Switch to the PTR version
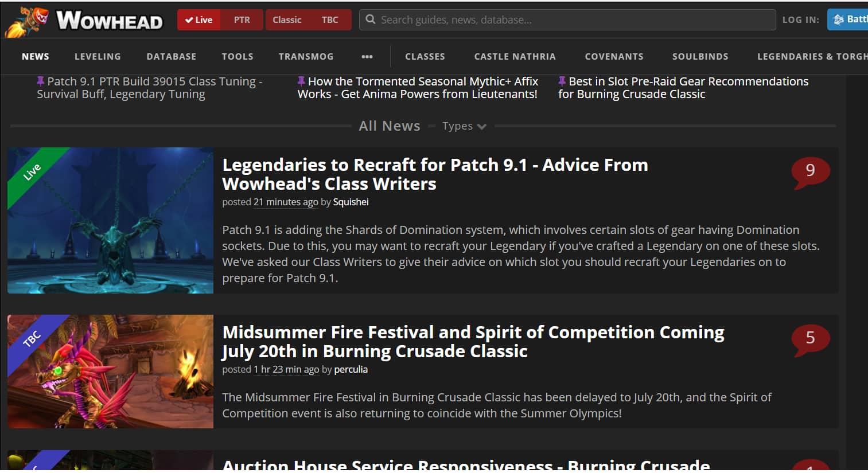Image resolution: width=868 pixels, height=473 pixels. pyautogui.click(x=242, y=19)
